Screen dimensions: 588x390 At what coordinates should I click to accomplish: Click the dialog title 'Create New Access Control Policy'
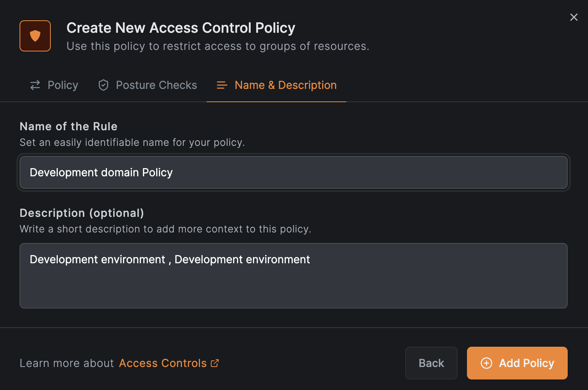tap(181, 28)
